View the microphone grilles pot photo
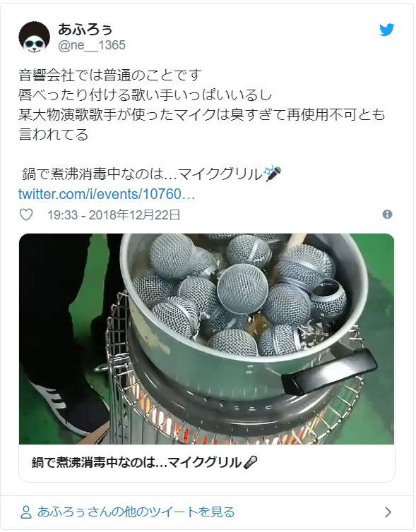 (206, 339)
